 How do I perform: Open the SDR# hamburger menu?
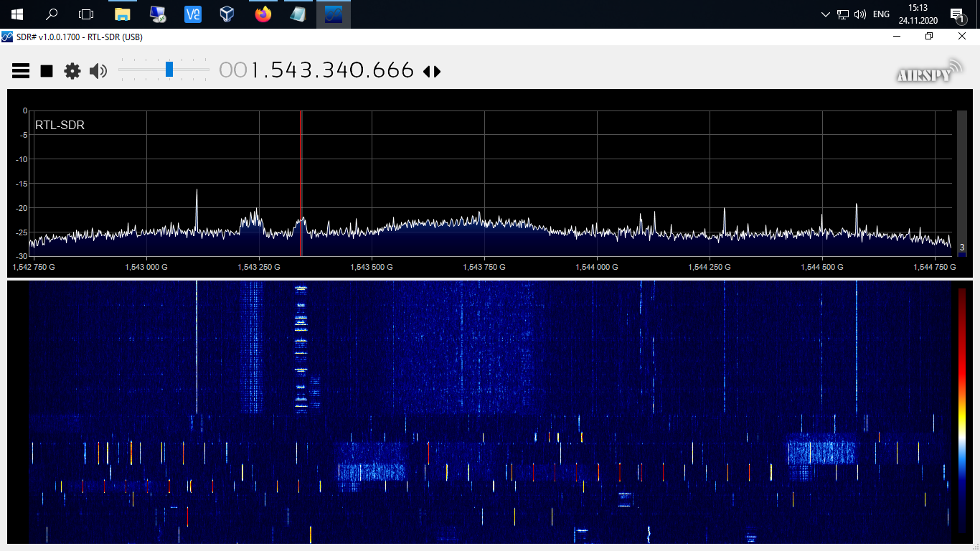point(21,70)
